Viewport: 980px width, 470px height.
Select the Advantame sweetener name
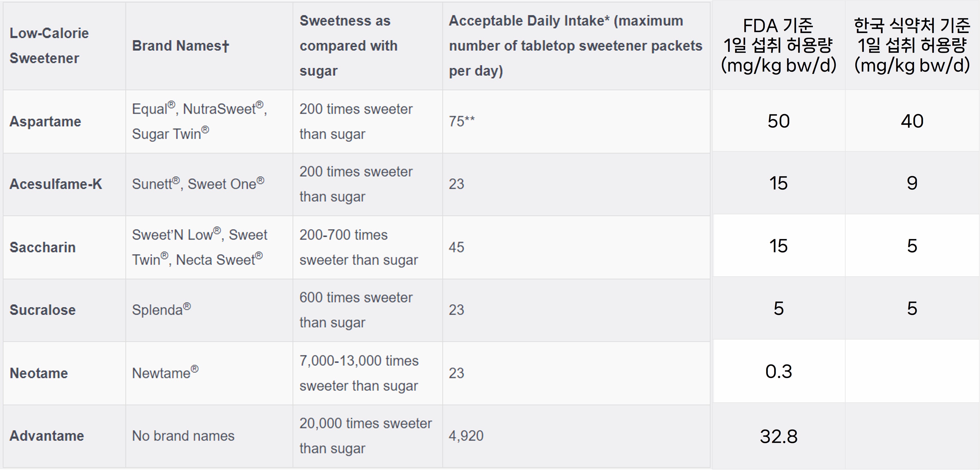click(x=46, y=436)
